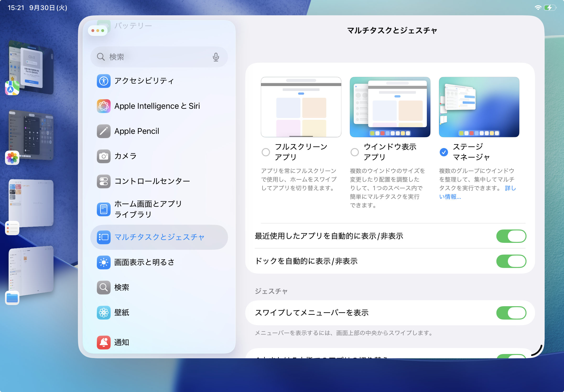
Task: Tap the microphone dictation icon in search
Action: (x=216, y=57)
